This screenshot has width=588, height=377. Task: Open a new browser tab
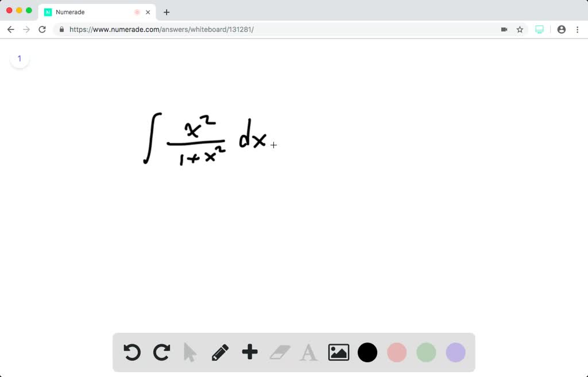point(167,11)
